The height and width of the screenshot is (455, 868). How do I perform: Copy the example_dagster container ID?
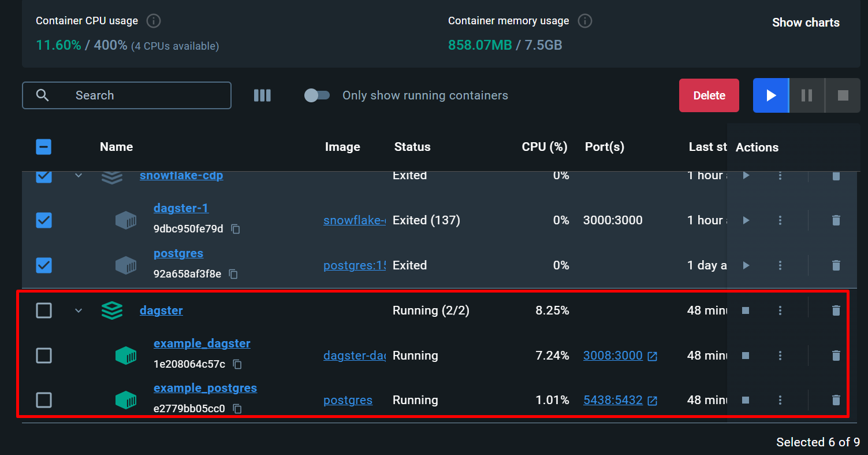coord(237,364)
